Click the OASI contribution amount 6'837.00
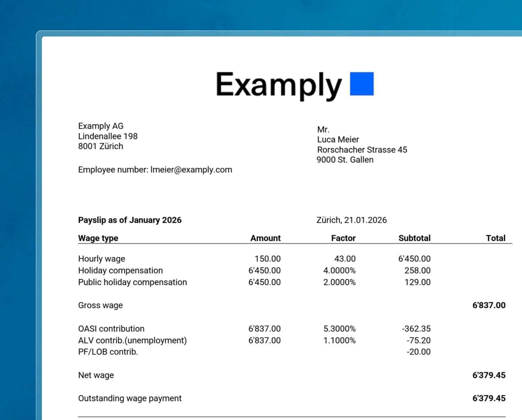This screenshot has height=420, width=522. [x=264, y=329]
